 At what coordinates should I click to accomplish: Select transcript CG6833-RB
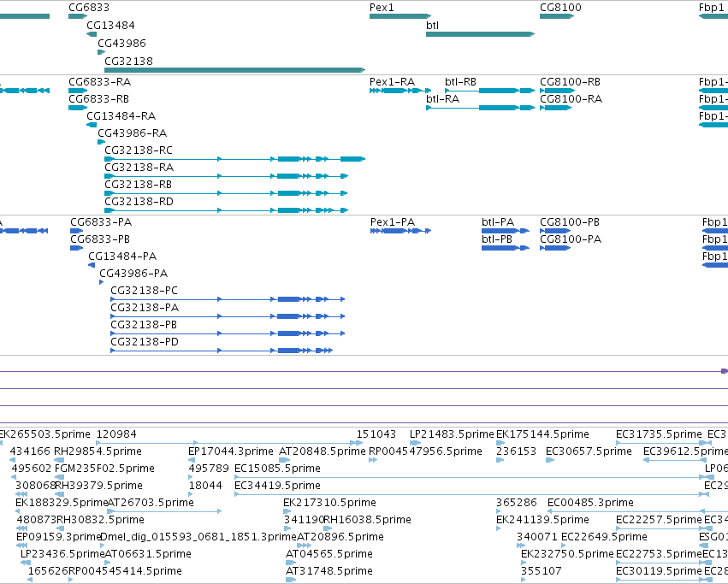coord(99,99)
